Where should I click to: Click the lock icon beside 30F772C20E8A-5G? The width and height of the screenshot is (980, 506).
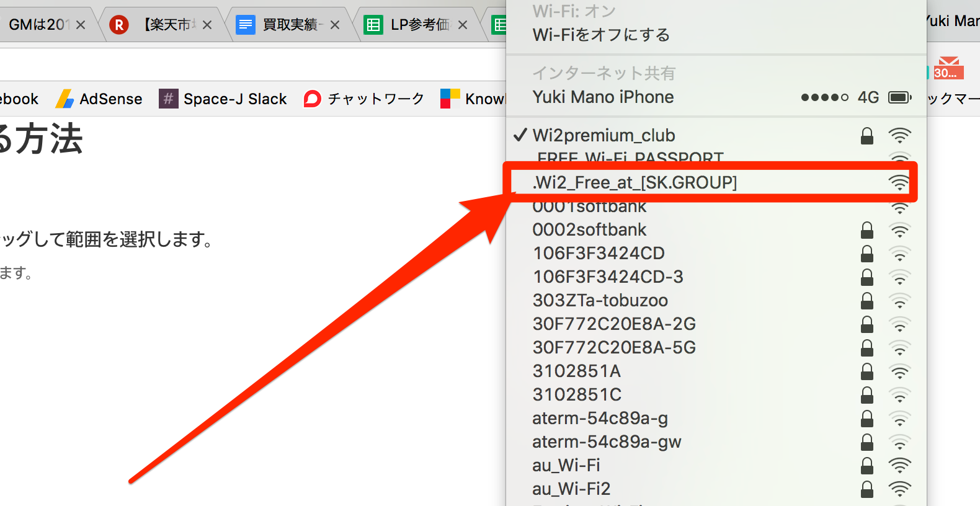click(x=867, y=348)
